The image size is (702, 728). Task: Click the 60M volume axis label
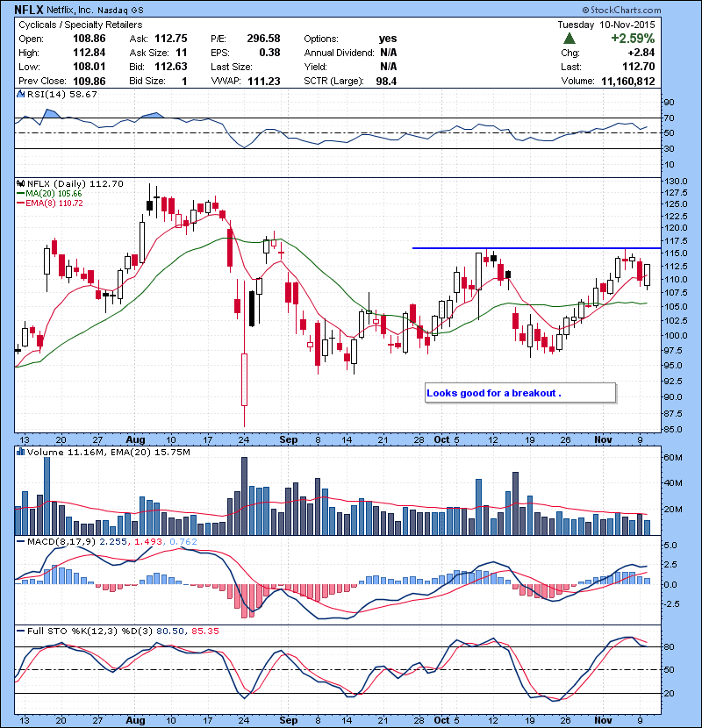coord(673,458)
